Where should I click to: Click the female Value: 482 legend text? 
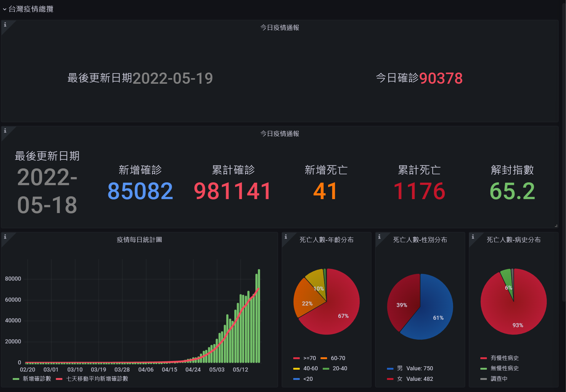420,379
